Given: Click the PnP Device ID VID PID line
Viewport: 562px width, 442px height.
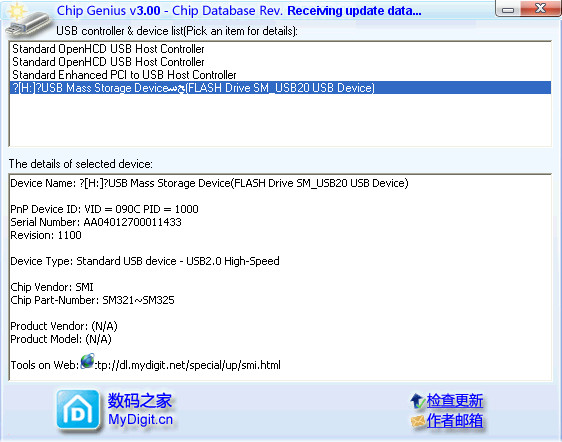Looking at the screenshot, I should tap(104, 209).
